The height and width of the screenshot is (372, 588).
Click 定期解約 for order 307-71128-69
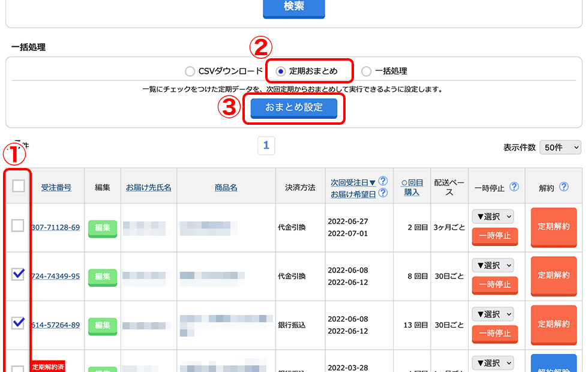[554, 227]
